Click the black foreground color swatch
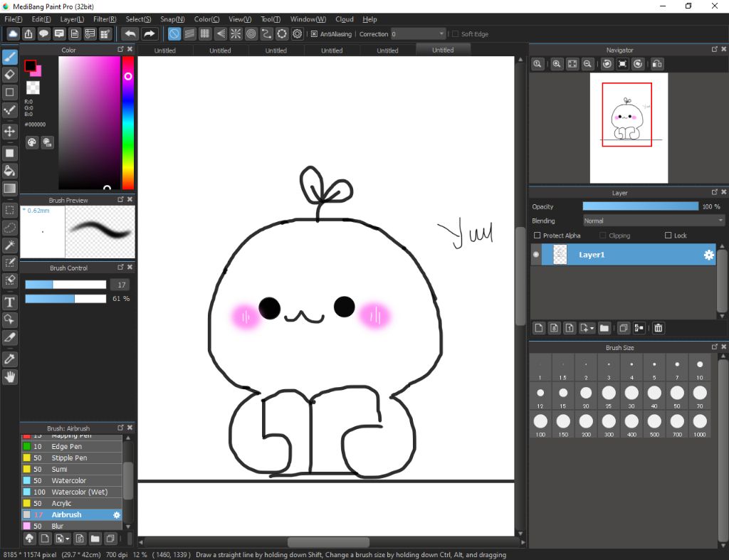 pos(30,66)
